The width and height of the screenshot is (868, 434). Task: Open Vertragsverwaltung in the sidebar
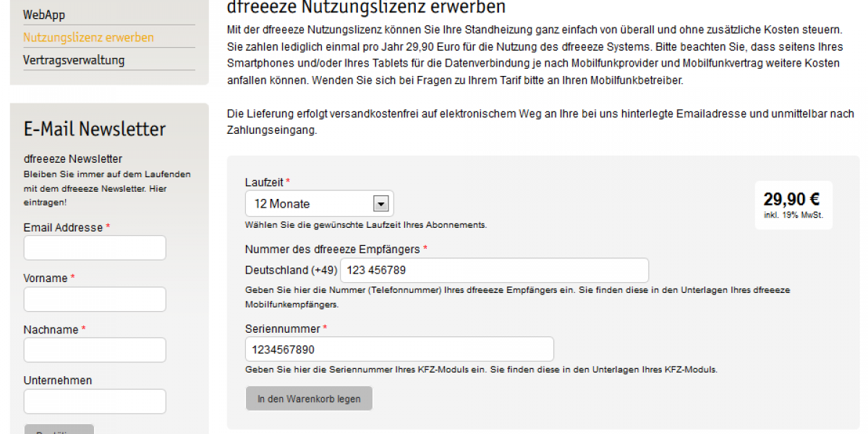tap(74, 60)
